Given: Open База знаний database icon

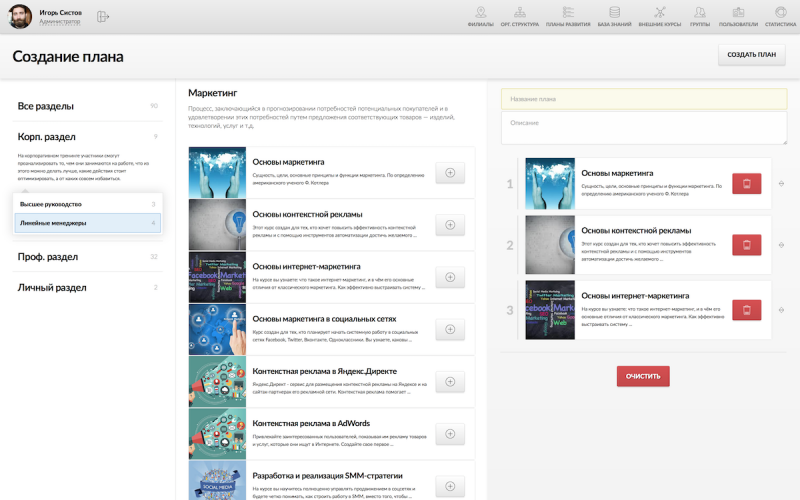Looking at the screenshot, I should [x=614, y=14].
